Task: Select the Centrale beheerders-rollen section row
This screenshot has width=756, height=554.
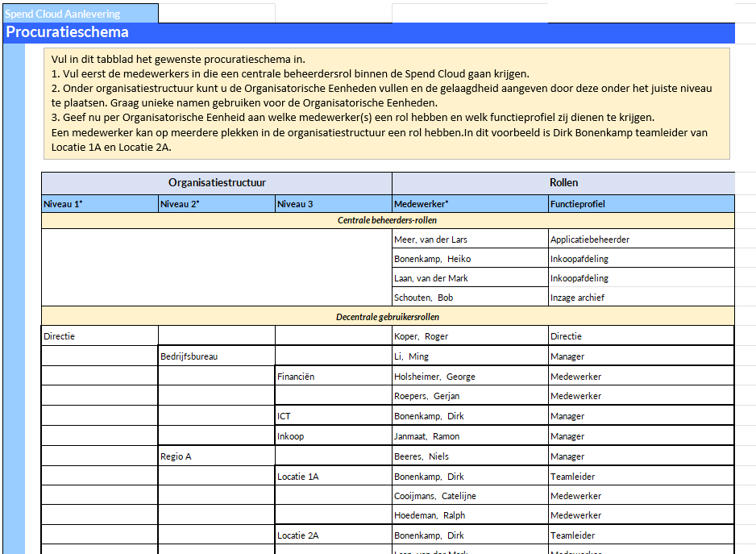Action: point(388,220)
